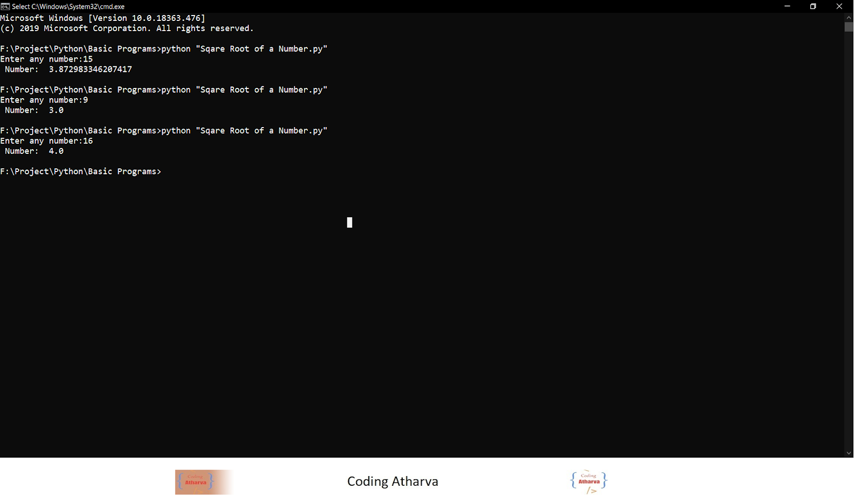Screen dimensions: 858x504
Task: Click the first python Sqare Root command line
Action: point(165,48)
